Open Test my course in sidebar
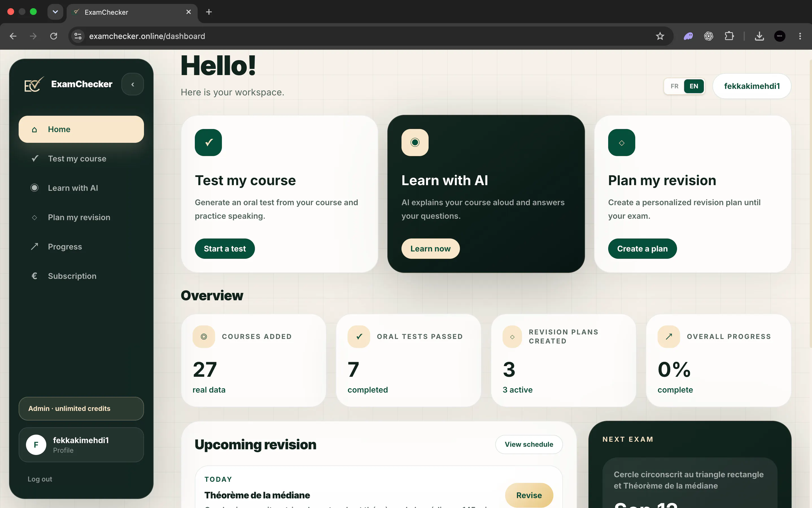 pyautogui.click(x=81, y=159)
